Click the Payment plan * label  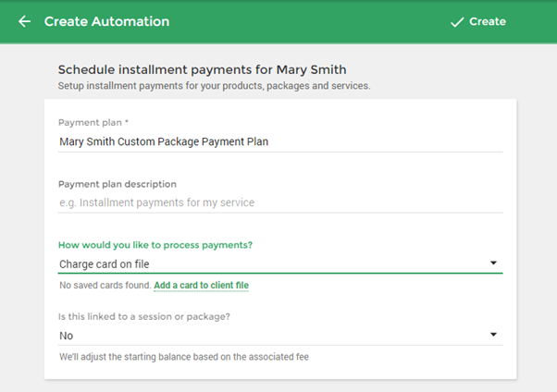[x=93, y=123]
